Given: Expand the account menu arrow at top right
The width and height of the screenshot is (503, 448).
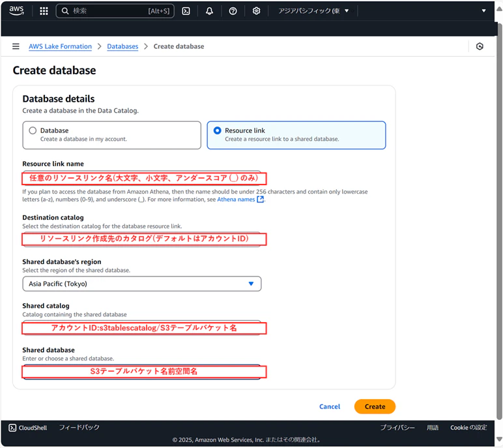Looking at the screenshot, I should (483, 11).
